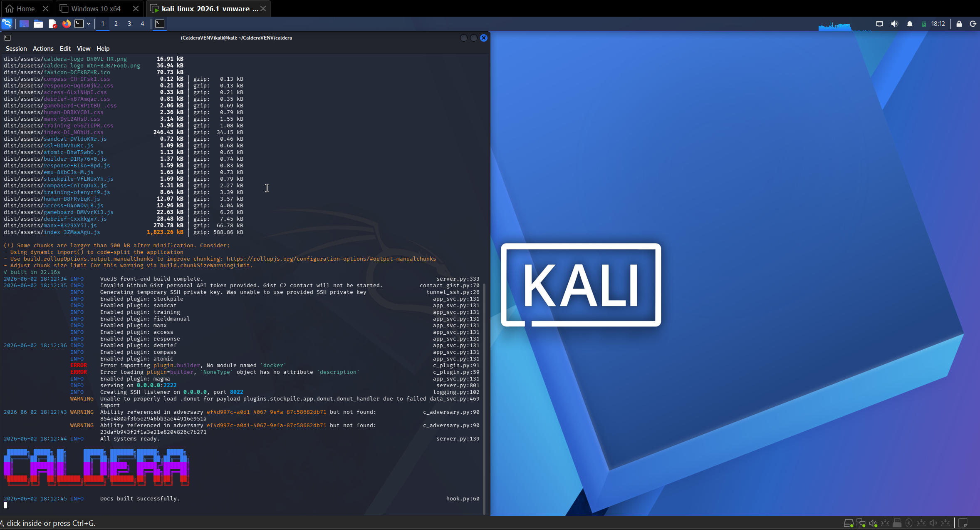This screenshot has height=530, width=980.
Task: Open the View menu in terminal
Action: pyautogui.click(x=84, y=49)
